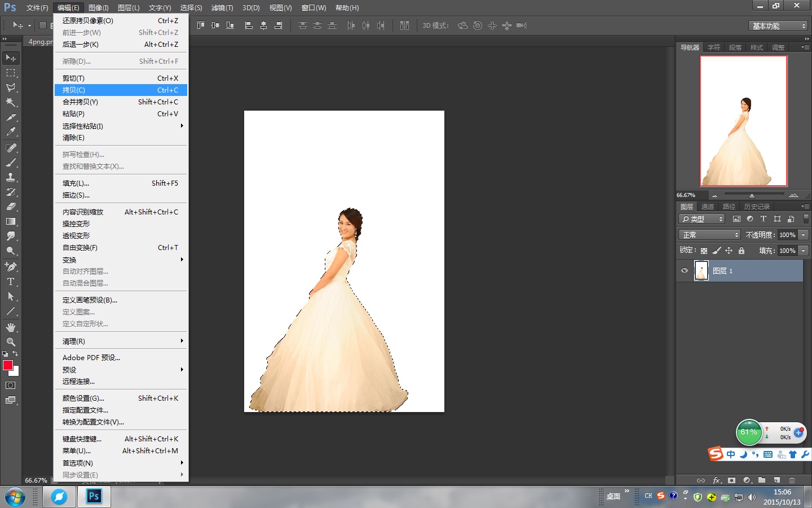
Task: Click the Navigator zoom slider handle
Action: 752,195
